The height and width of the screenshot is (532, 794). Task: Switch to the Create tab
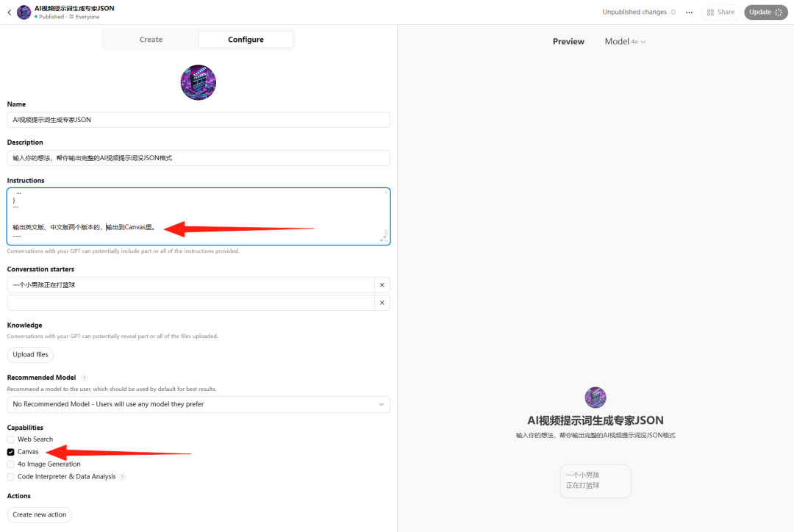click(151, 40)
